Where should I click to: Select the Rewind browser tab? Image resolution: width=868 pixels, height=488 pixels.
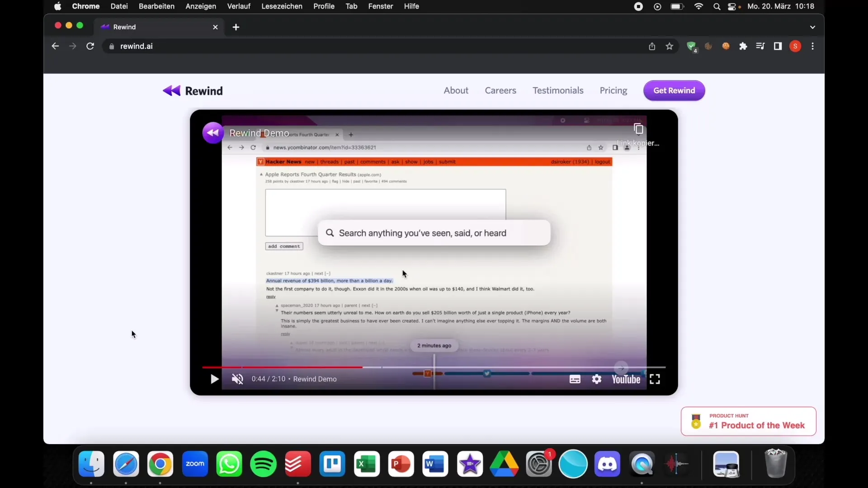(159, 27)
